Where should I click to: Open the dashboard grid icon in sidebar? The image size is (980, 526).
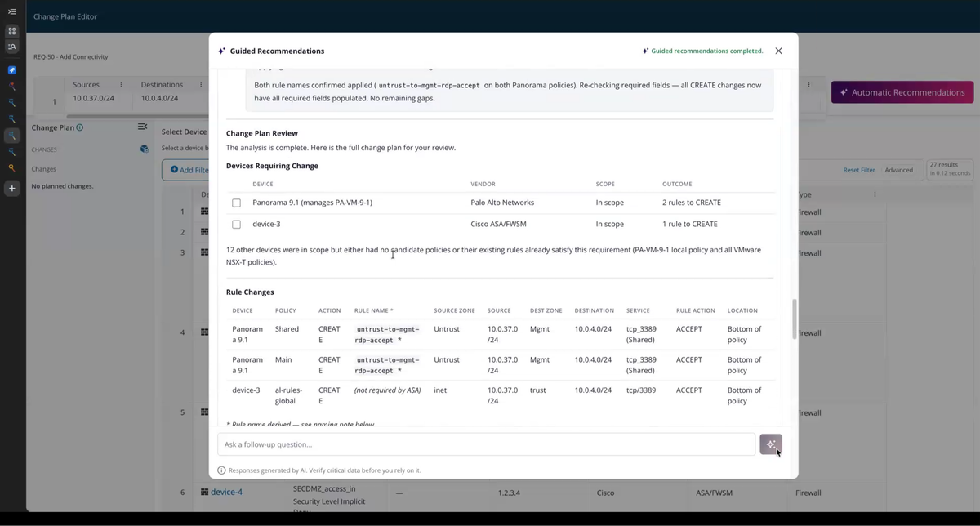click(x=12, y=31)
